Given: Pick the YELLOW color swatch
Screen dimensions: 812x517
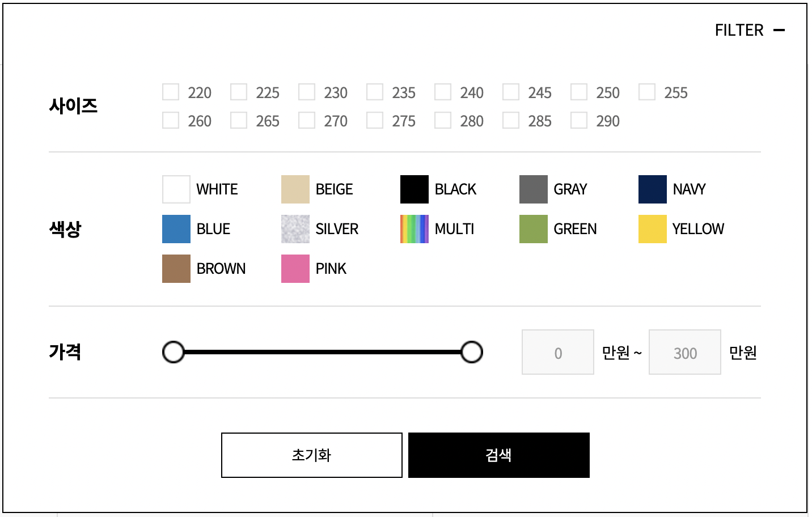Looking at the screenshot, I should coord(653,229).
